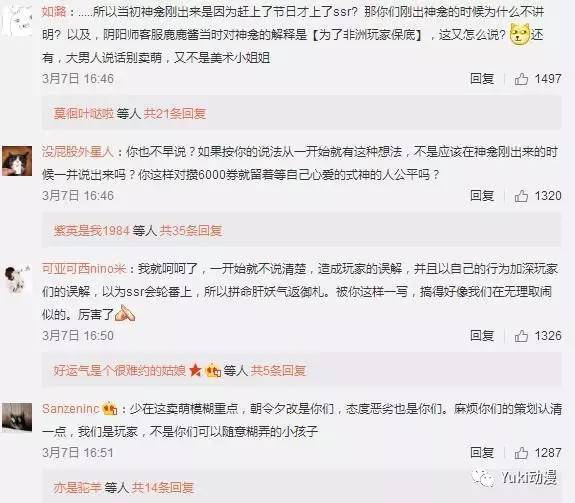
Task: Reply to Sanzeninc's 16:51 comment
Action: pyautogui.click(x=482, y=453)
